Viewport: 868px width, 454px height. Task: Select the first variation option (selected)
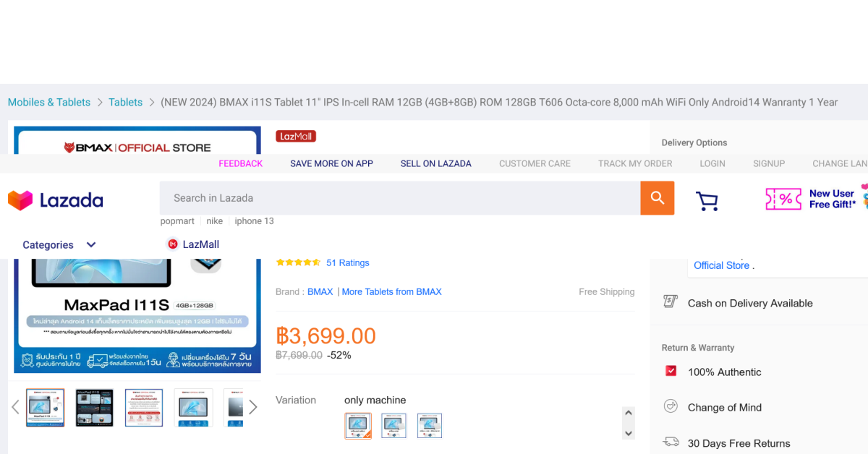[x=358, y=426]
